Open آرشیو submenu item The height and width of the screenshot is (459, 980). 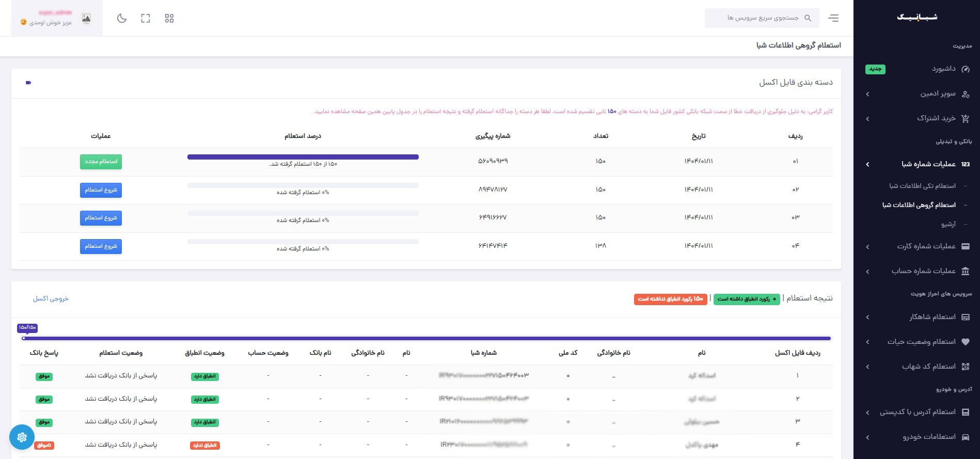[948, 225]
